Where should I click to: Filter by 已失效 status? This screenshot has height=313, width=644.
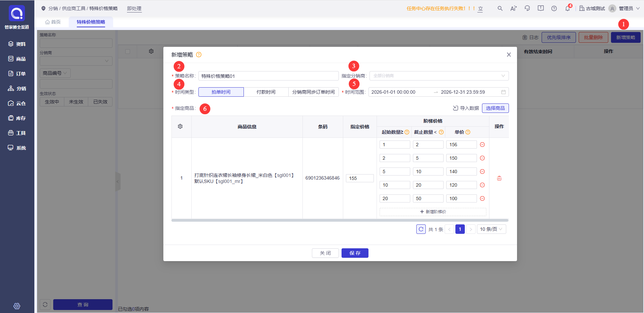(x=100, y=102)
